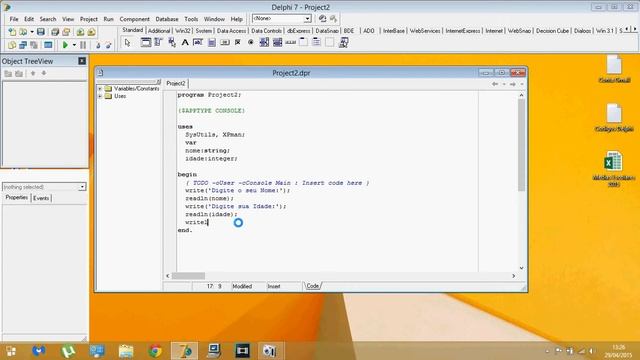Viewport: 640px width, 360px height.
Task: Open the Search menu
Action: point(48,19)
